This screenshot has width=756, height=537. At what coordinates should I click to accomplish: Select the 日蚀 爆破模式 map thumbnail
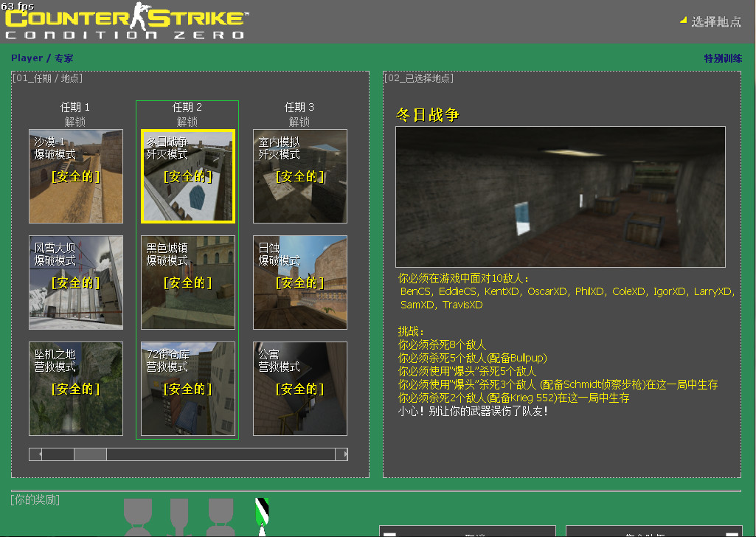tap(300, 283)
